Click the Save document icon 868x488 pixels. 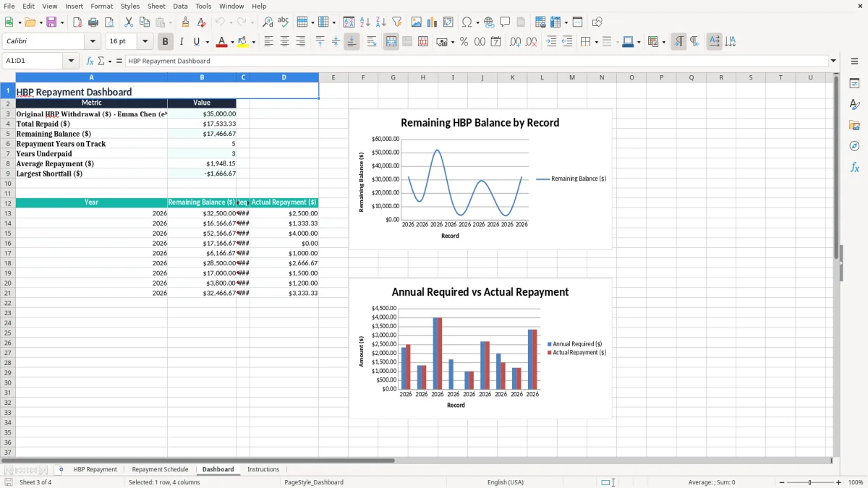point(51,22)
